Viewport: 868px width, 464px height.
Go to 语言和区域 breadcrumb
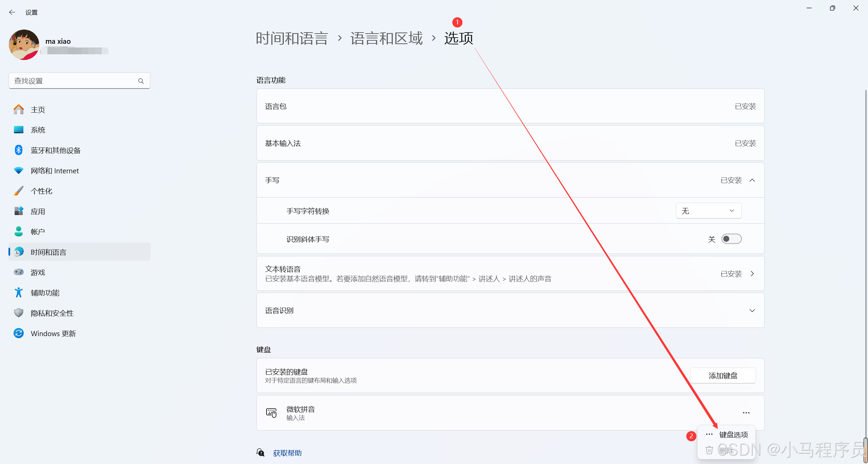(387, 38)
